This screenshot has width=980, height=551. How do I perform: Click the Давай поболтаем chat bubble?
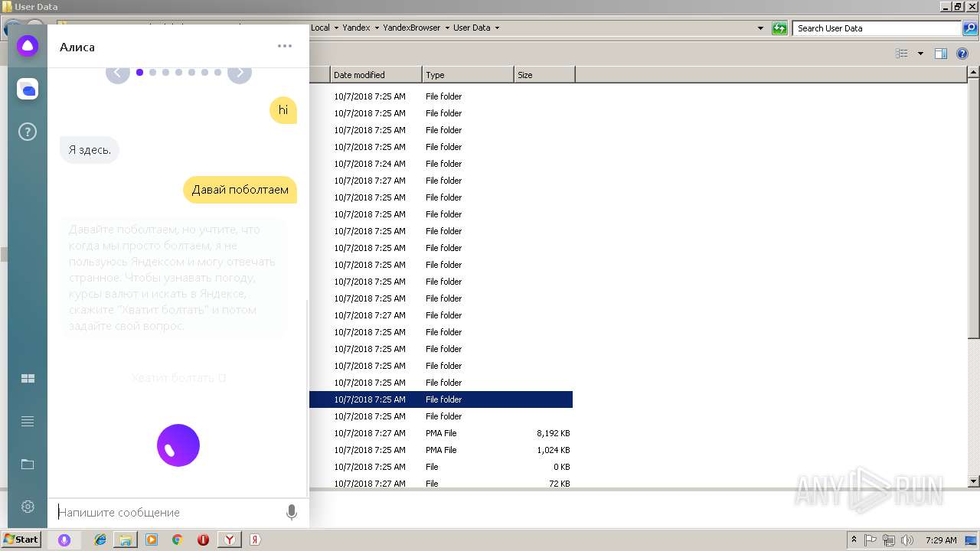pyautogui.click(x=240, y=190)
